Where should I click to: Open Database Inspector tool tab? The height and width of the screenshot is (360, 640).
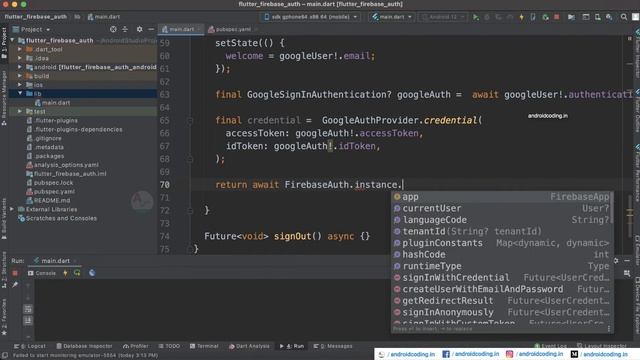[84, 346]
